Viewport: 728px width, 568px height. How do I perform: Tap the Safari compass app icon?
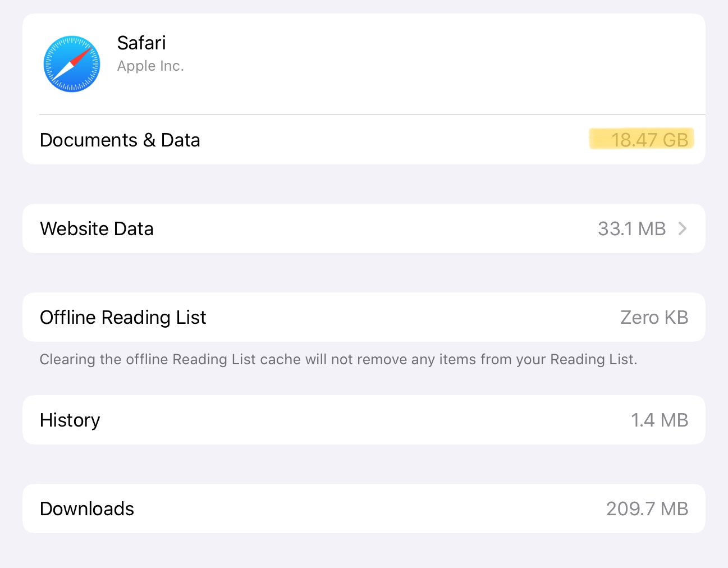[x=71, y=63]
